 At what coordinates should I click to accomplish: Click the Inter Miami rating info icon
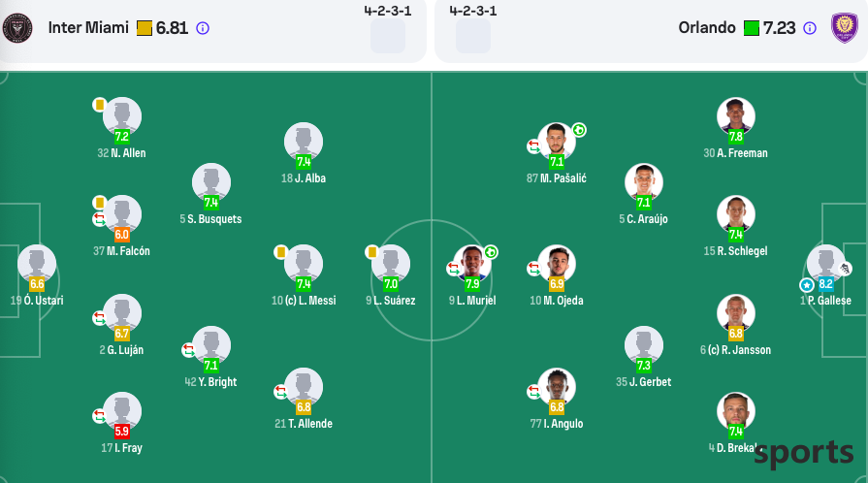point(203,28)
